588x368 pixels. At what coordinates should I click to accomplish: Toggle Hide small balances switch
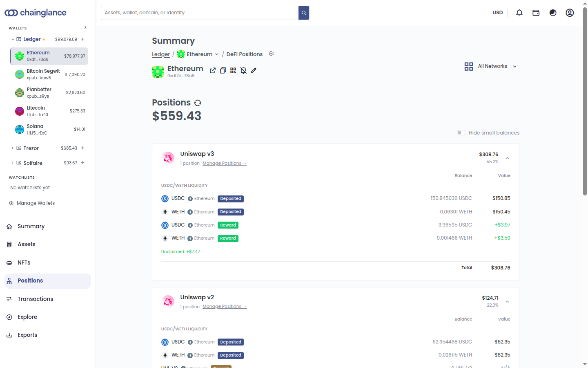[461, 133]
